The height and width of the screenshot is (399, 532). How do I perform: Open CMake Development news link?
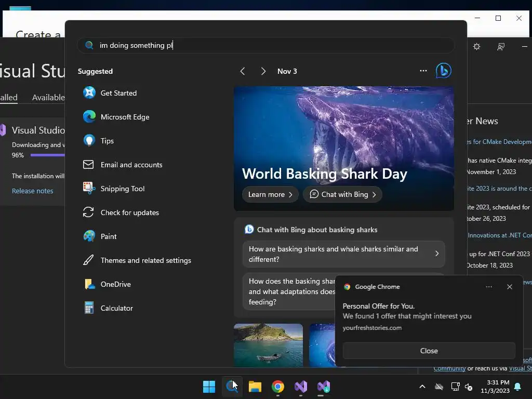(x=499, y=141)
